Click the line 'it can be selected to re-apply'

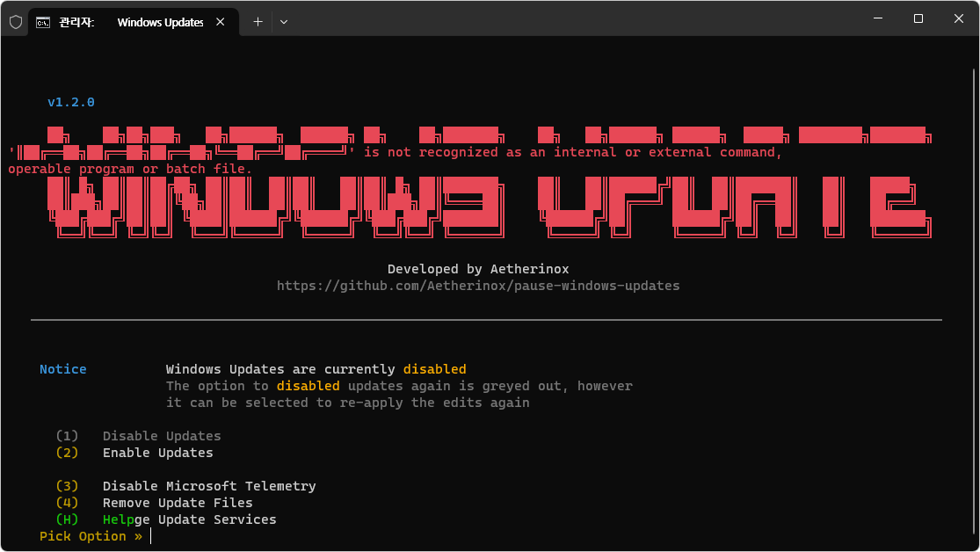click(x=347, y=403)
